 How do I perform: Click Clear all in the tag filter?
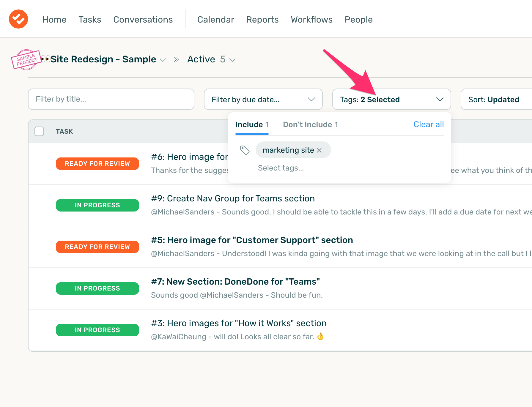(429, 124)
